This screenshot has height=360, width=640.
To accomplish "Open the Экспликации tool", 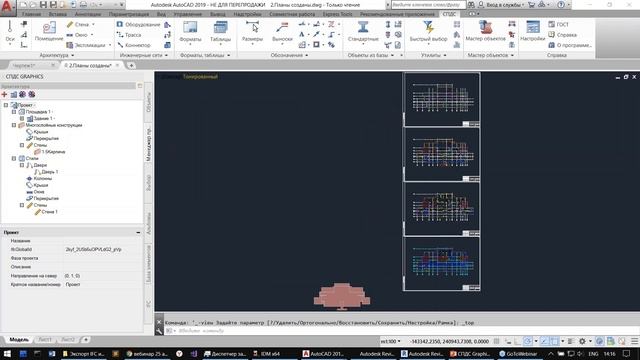I will coord(89,45).
